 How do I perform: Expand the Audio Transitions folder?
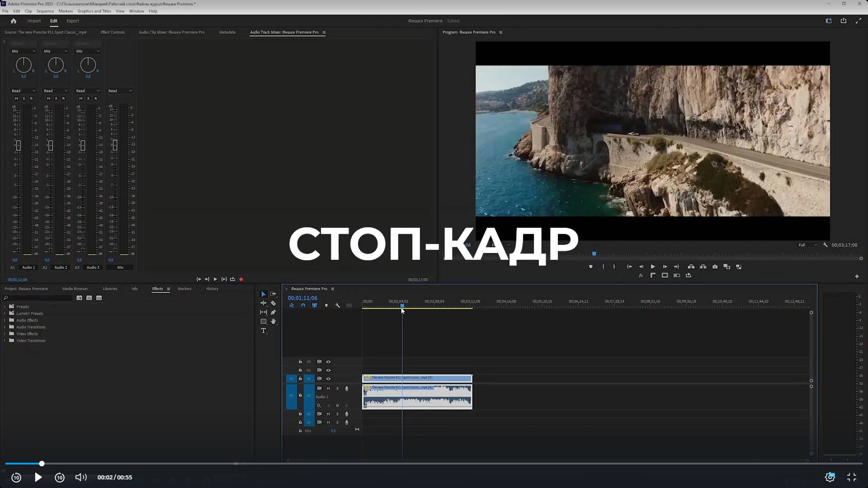pos(5,327)
